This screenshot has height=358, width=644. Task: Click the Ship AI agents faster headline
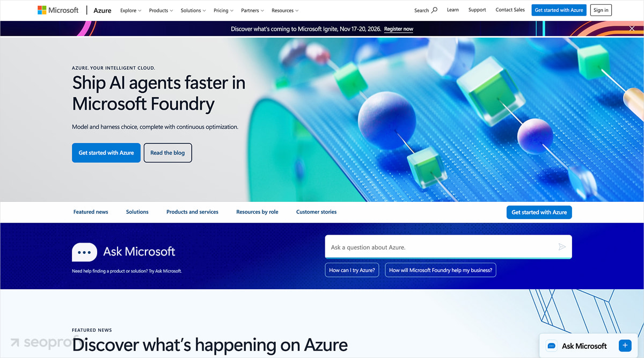tap(159, 93)
